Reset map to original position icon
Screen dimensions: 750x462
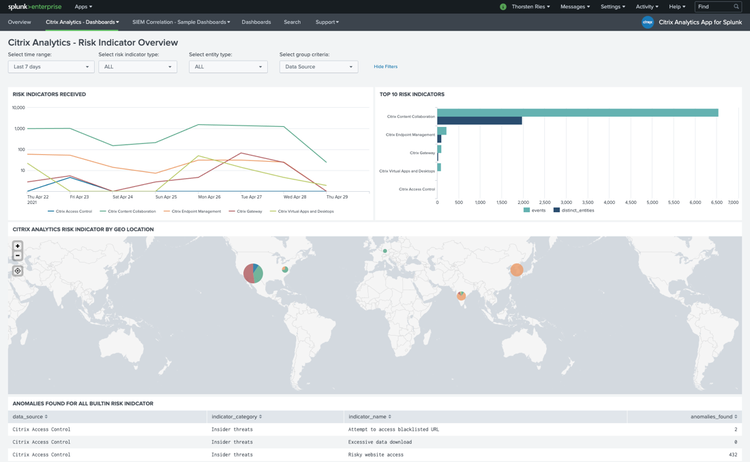pos(18,271)
